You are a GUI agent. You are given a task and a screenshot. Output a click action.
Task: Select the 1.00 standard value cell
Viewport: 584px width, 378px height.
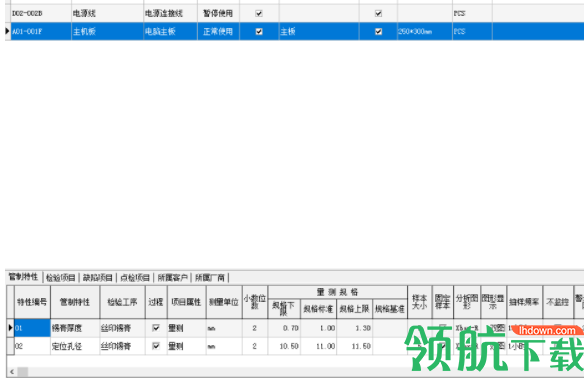(x=318, y=328)
